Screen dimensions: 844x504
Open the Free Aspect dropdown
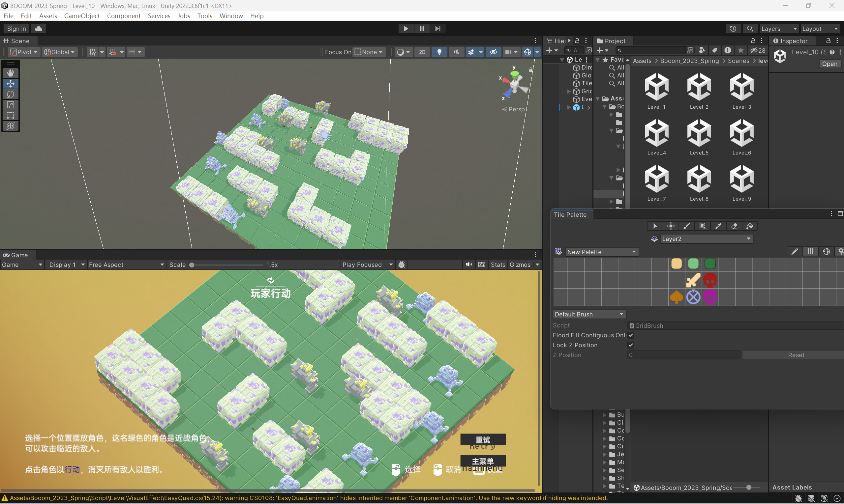click(126, 265)
